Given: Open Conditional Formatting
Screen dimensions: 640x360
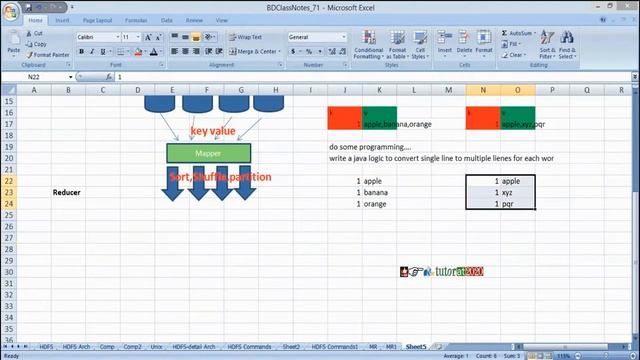Looking at the screenshot, I should coord(369,44).
